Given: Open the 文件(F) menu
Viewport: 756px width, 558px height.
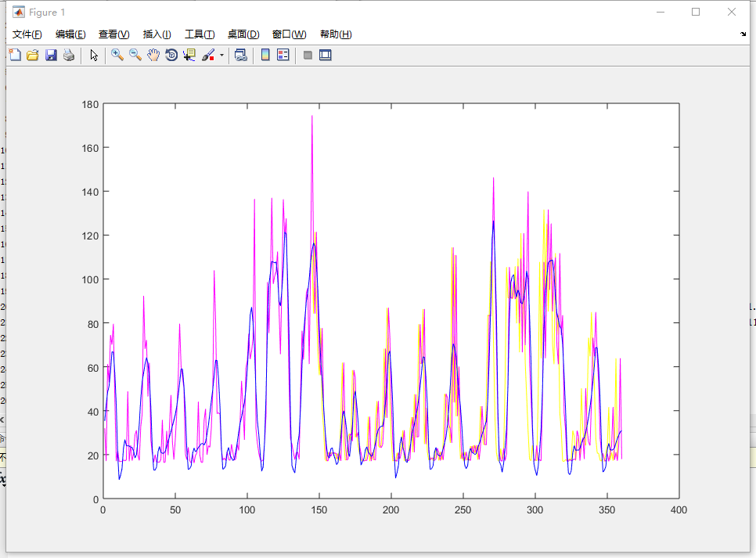Looking at the screenshot, I should [27, 34].
